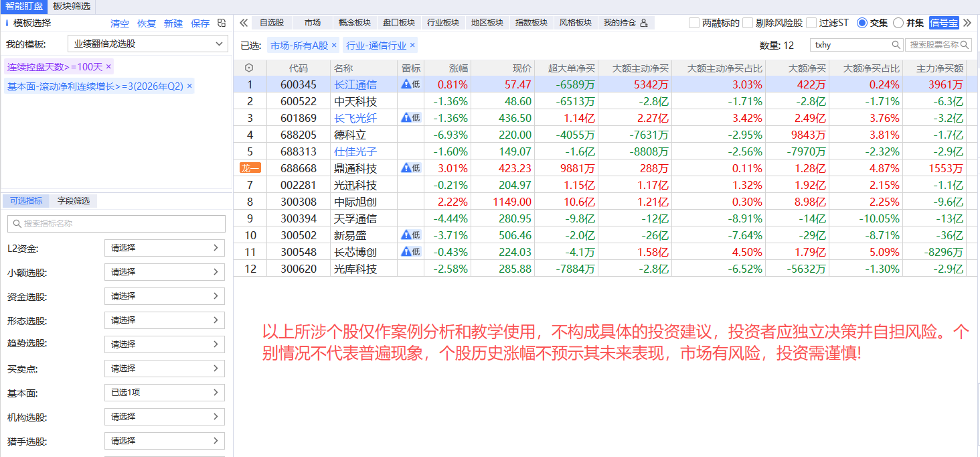Enable the 两融标的 checkbox
The width and height of the screenshot is (980, 457).
pos(694,23)
